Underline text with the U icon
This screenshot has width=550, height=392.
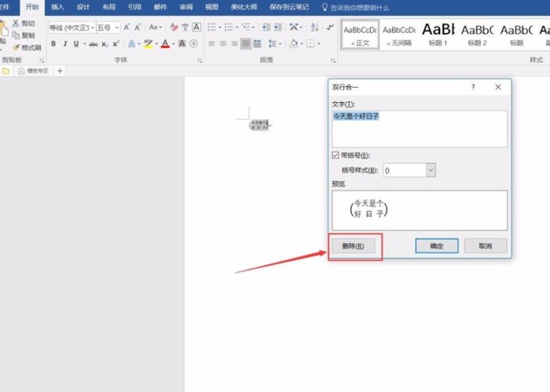point(76,43)
